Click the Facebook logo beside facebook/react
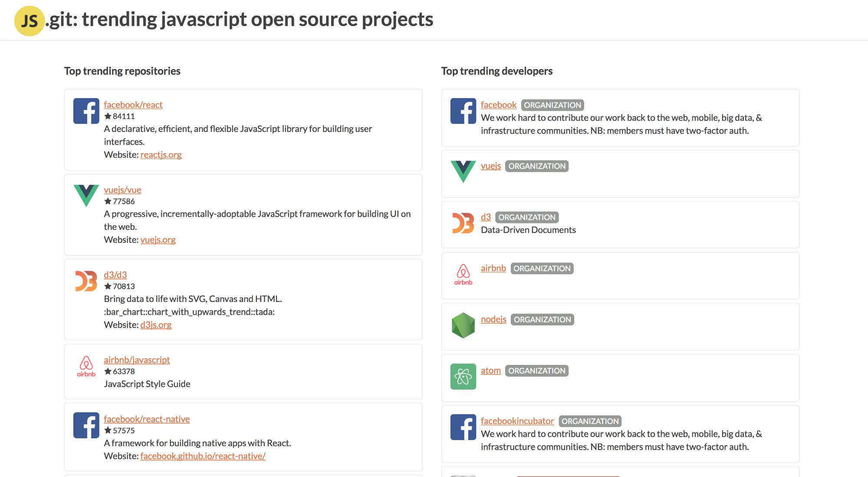 [x=86, y=111]
